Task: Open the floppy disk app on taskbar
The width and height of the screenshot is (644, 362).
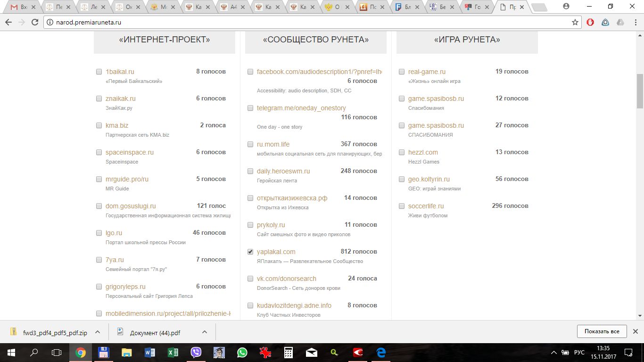Action: 104,353
